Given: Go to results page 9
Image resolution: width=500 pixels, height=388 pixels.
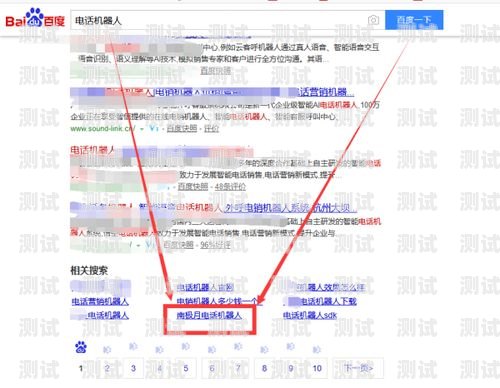Looking at the screenshot, I should pyautogui.click(x=291, y=368).
